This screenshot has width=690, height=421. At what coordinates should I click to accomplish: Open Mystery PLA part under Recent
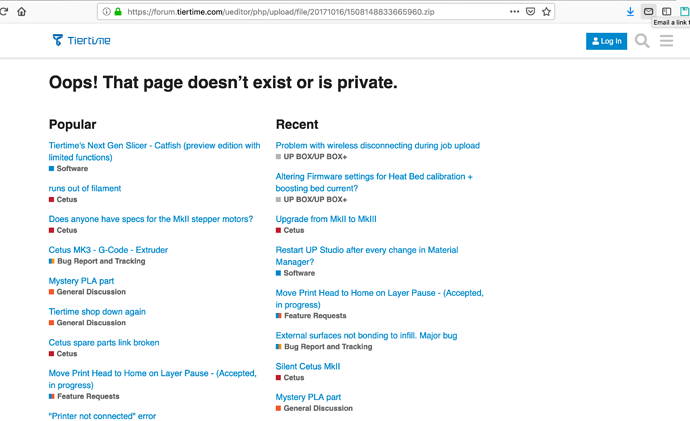pos(308,397)
